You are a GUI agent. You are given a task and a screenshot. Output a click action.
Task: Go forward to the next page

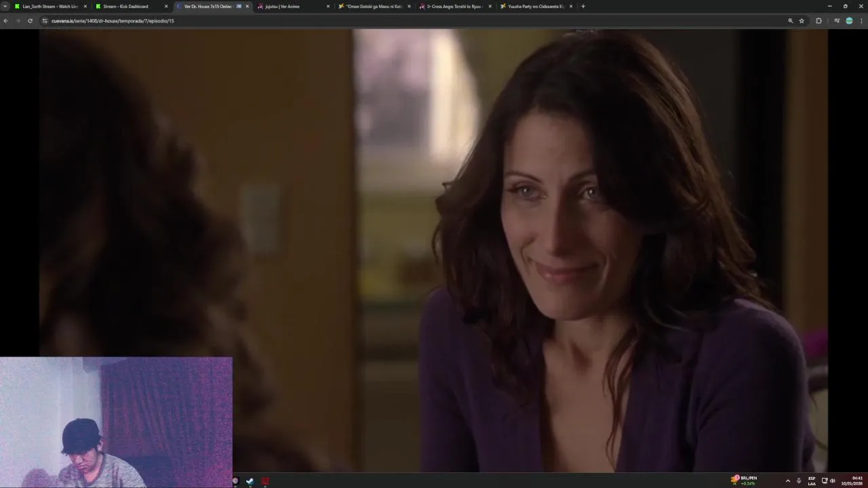18,21
